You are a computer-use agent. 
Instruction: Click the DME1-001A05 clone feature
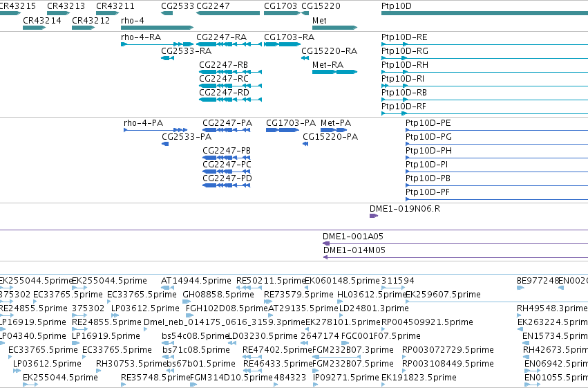tap(455, 243)
